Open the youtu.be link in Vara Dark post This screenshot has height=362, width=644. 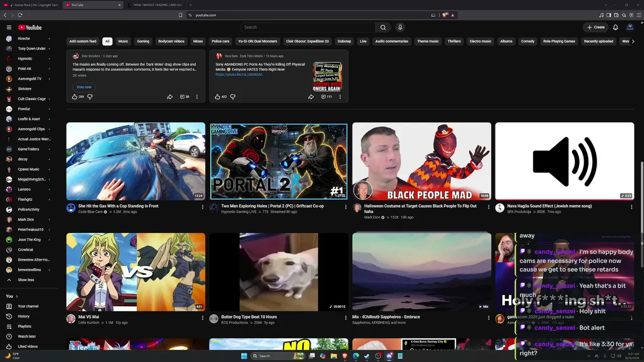pyautogui.click(x=239, y=74)
